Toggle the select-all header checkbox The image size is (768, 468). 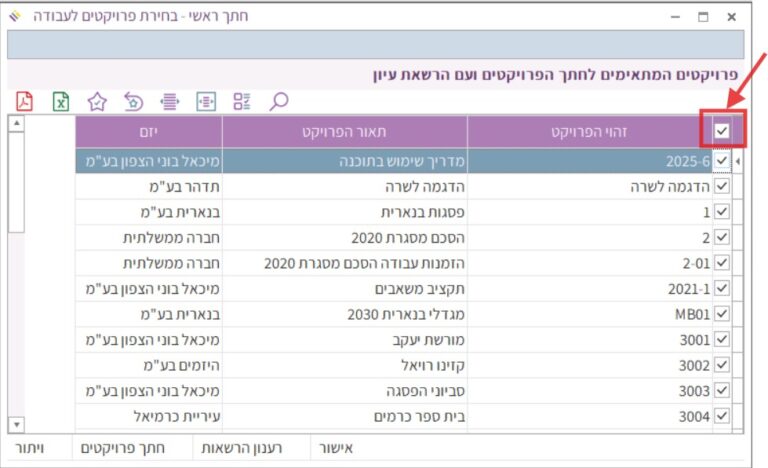tap(722, 131)
